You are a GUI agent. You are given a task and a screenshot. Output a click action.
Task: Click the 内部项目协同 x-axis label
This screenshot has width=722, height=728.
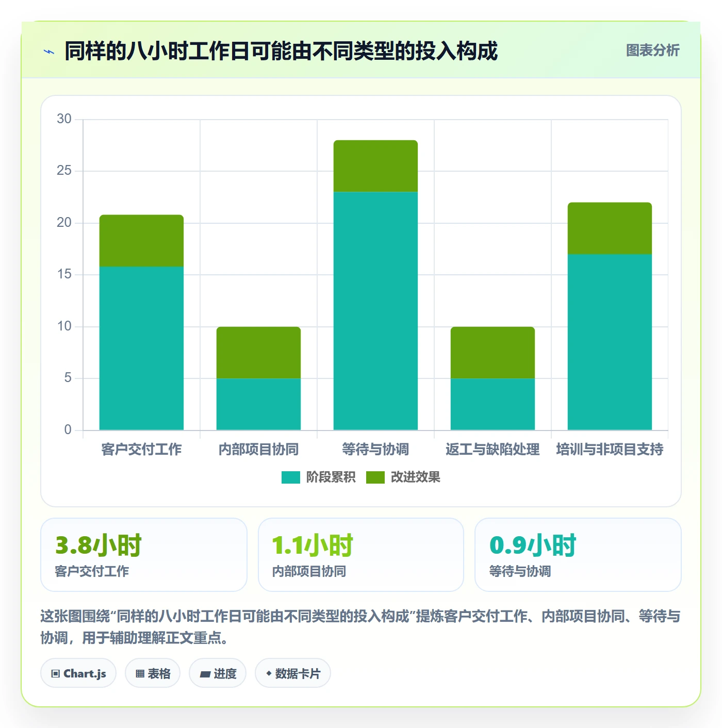pyautogui.click(x=258, y=450)
